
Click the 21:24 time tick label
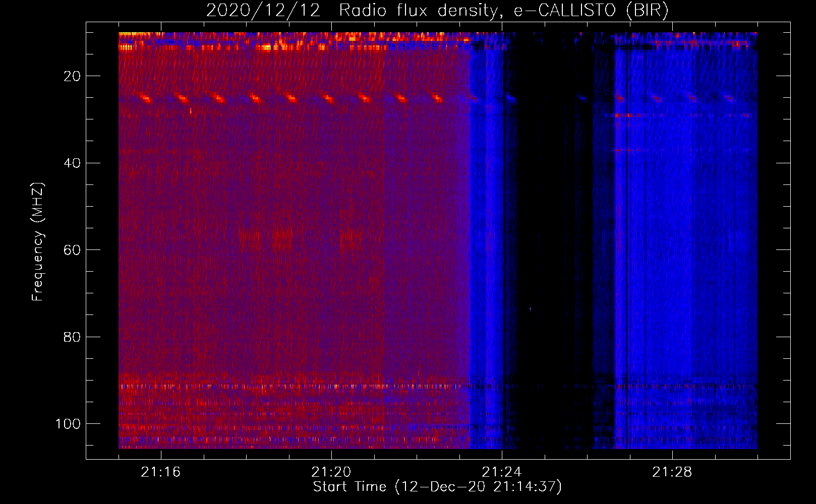502,472
